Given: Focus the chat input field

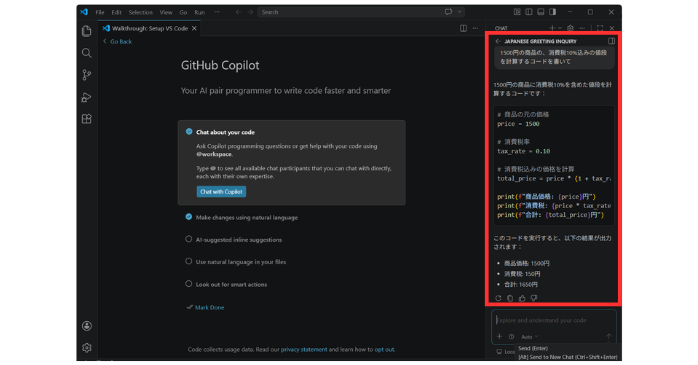Looking at the screenshot, I should click(553, 320).
